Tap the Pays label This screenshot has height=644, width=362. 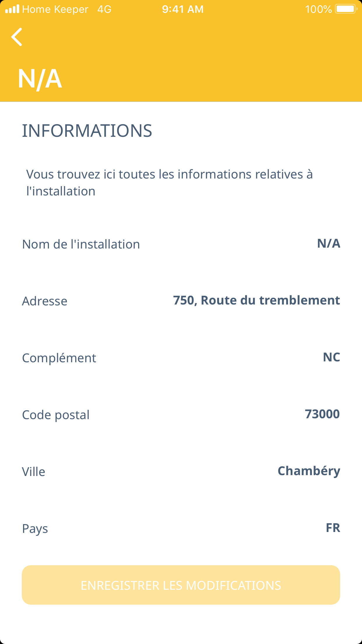(35, 529)
